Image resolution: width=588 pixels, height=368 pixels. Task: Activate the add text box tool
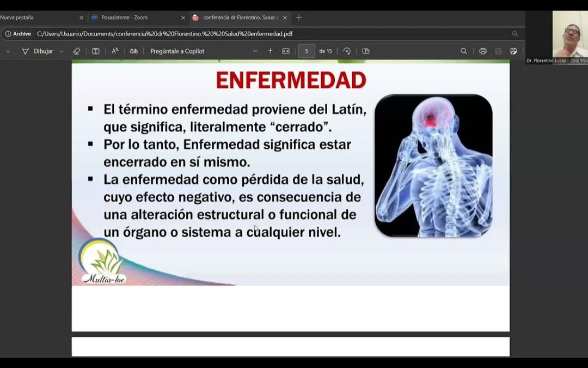click(x=96, y=51)
